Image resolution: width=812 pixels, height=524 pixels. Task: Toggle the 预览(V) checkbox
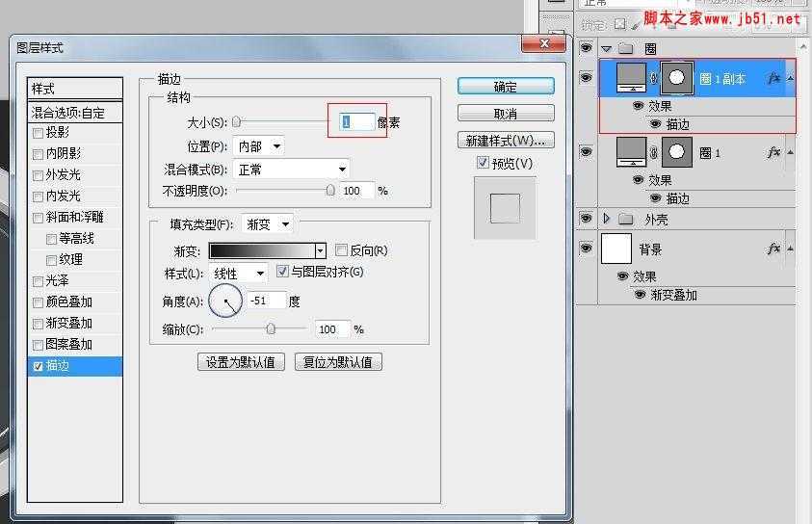pyautogui.click(x=483, y=163)
